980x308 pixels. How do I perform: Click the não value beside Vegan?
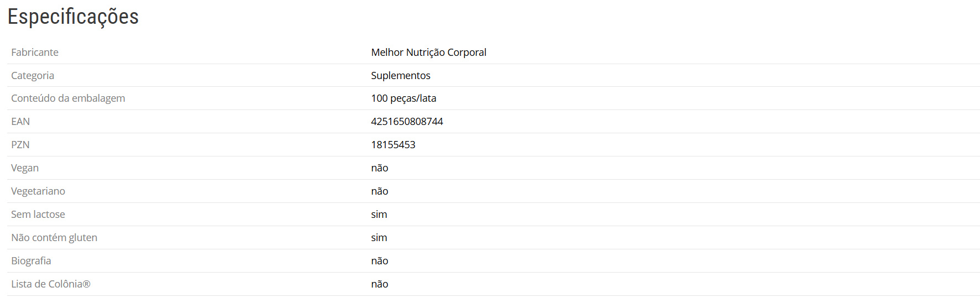[380, 168]
